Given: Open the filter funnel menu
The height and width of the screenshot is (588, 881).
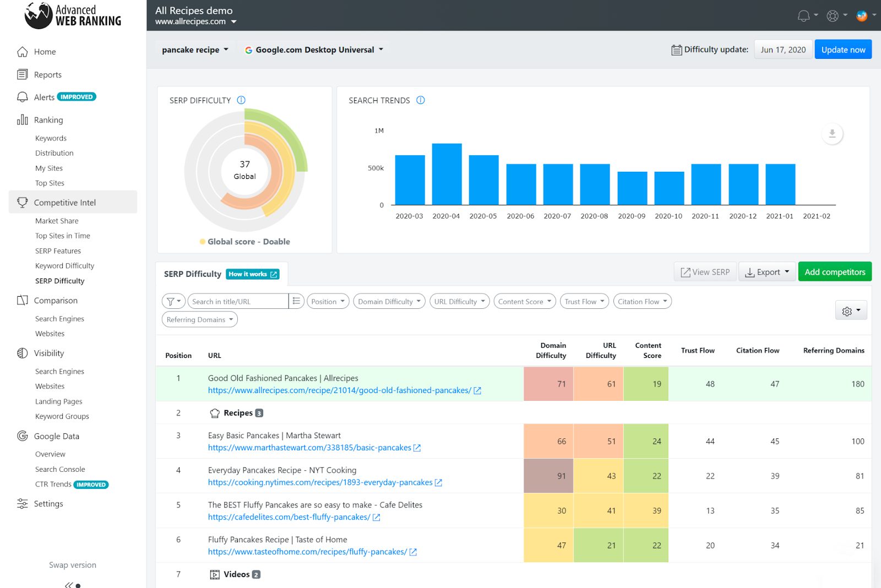Looking at the screenshot, I should pos(173,301).
